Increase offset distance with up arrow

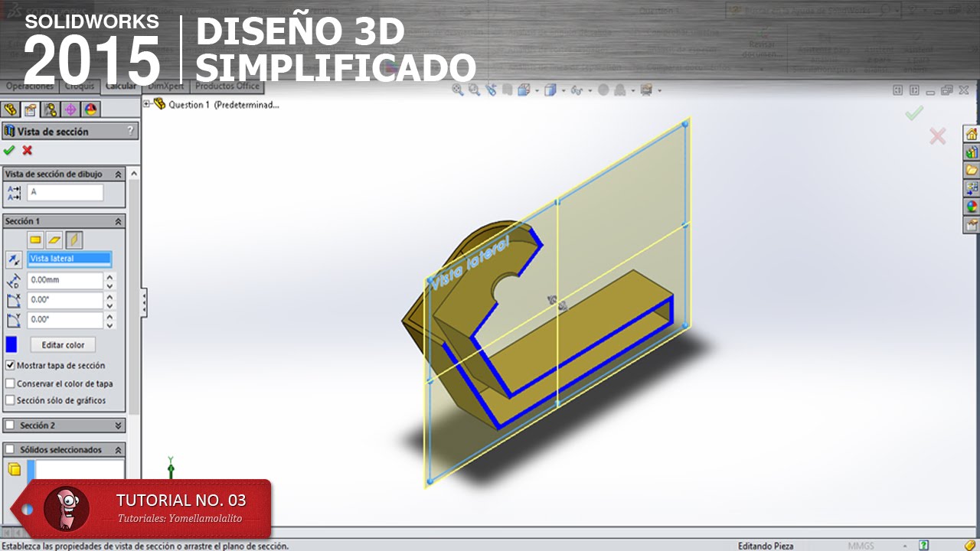[x=110, y=276]
